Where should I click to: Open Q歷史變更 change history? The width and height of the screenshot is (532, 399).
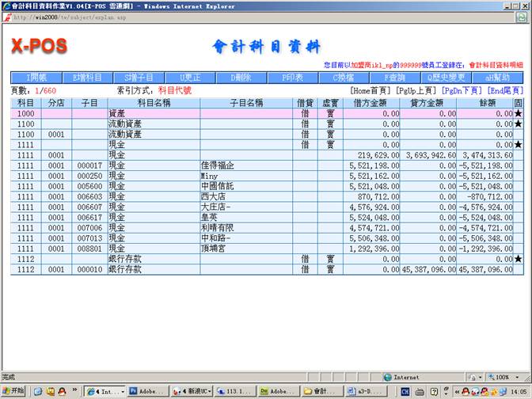tap(447, 78)
